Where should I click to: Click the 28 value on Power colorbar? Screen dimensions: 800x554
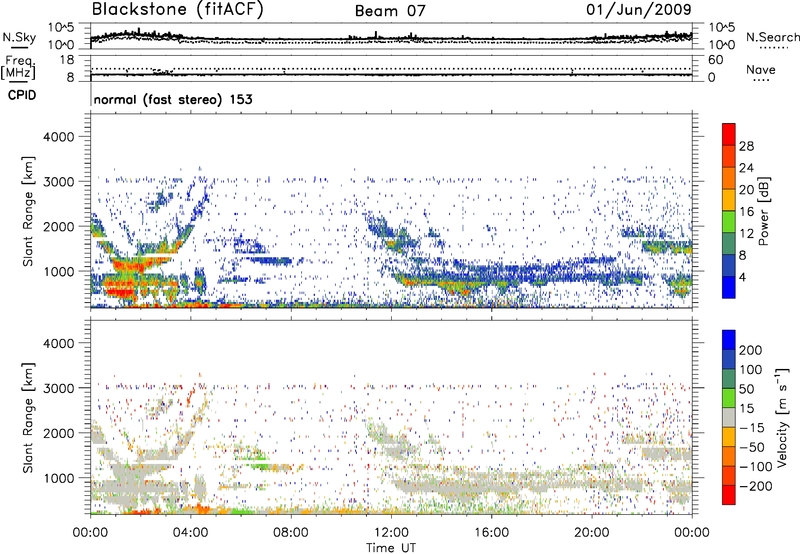(x=746, y=146)
